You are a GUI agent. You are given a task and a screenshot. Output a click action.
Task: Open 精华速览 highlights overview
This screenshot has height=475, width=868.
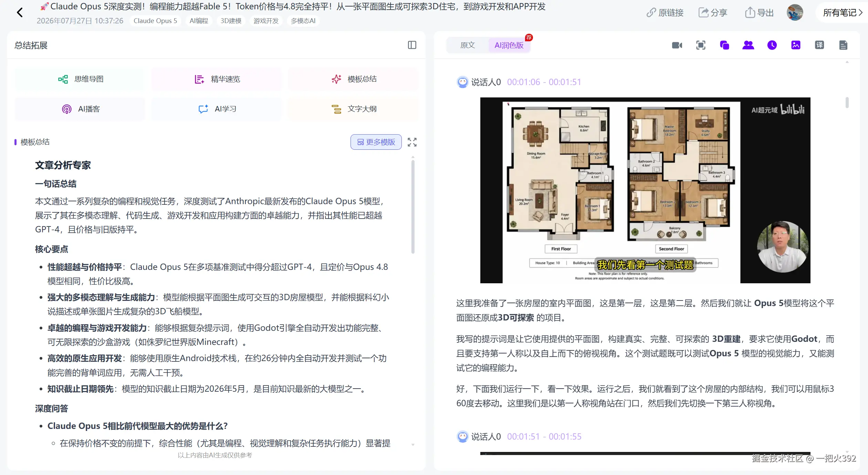coord(217,79)
